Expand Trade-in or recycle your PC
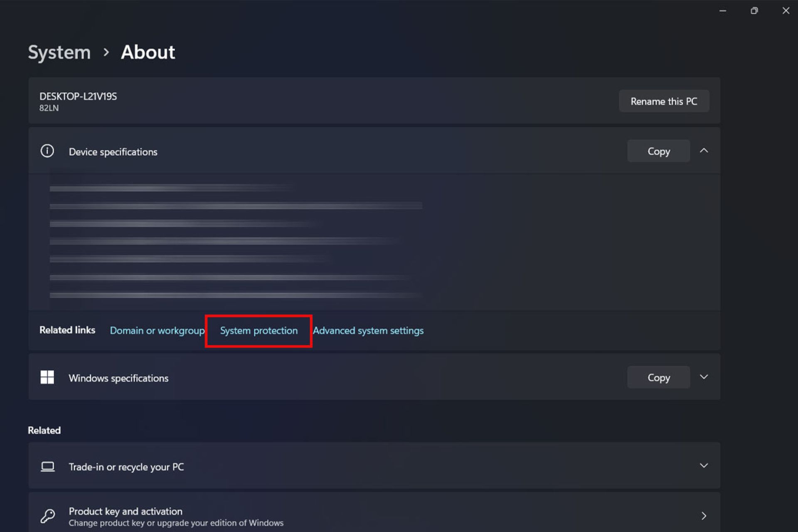Image resolution: width=798 pixels, height=532 pixels. [x=704, y=465]
